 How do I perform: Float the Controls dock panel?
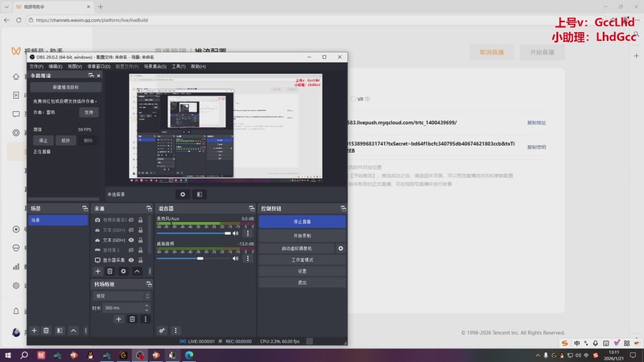point(343,208)
